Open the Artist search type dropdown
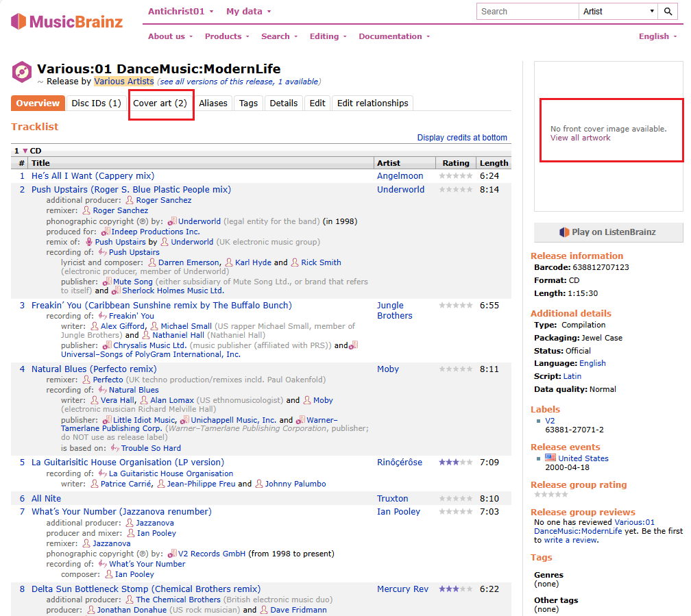Viewport: 691px width, 616px height. click(x=618, y=12)
